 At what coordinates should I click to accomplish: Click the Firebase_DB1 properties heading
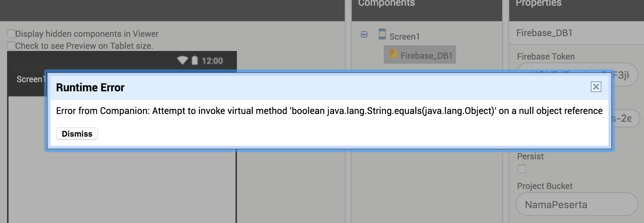[x=544, y=33]
